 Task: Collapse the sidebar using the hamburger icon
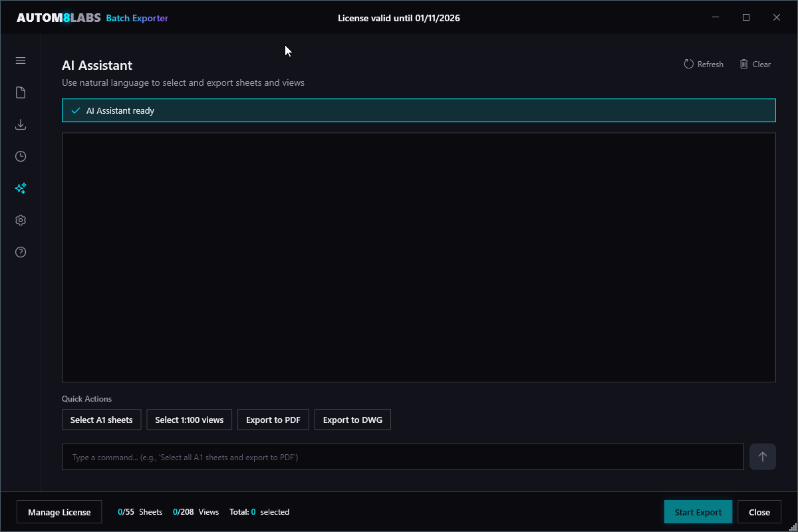pos(20,60)
